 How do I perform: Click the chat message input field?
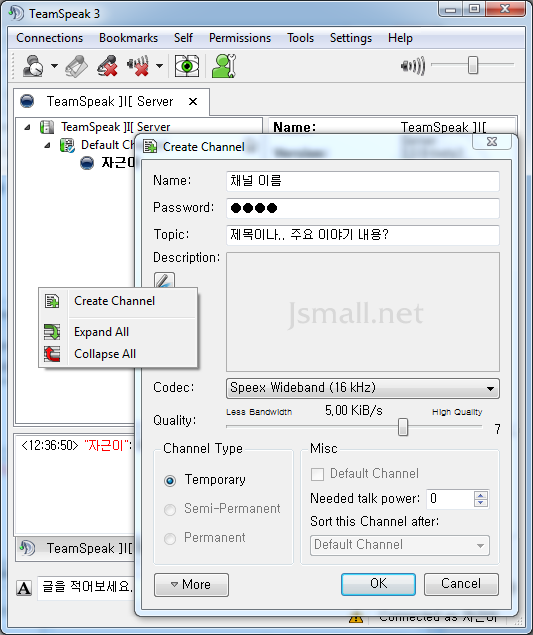click(x=86, y=587)
